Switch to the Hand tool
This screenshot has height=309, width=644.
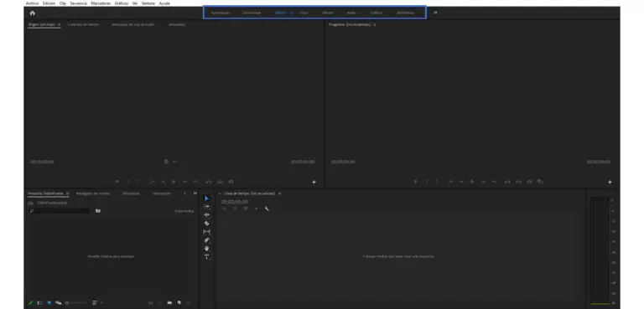[x=206, y=248]
